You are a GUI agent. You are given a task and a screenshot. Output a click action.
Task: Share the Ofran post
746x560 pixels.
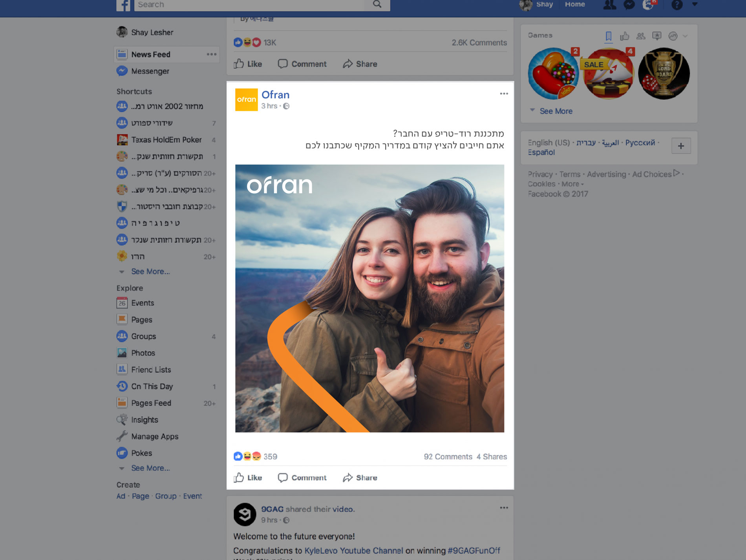(360, 478)
